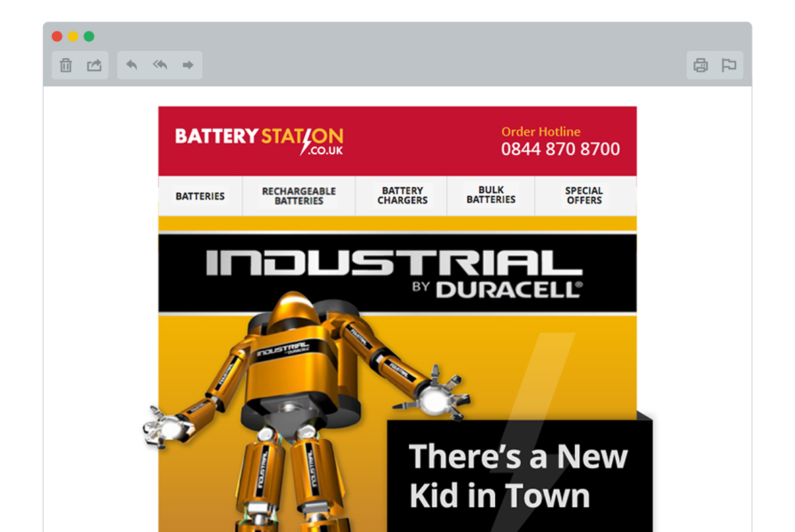Print the email using printer icon
The height and width of the screenshot is (532, 795).
(x=701, y=65)
